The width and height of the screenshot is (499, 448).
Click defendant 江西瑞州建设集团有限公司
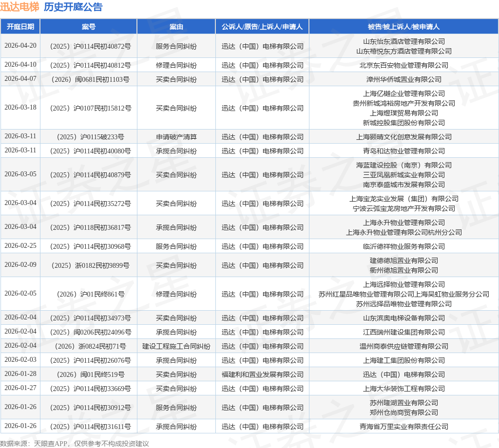(x=404, y=332)
